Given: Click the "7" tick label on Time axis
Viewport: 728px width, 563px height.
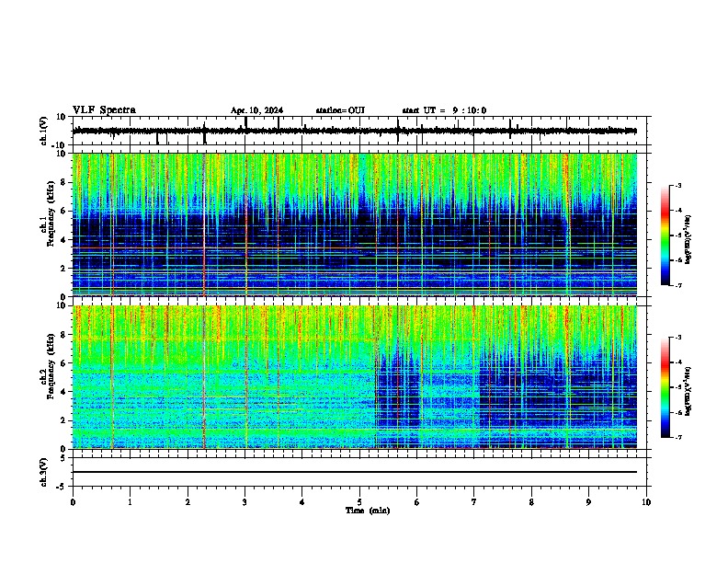Looking at the screenshot, I should point(474,502).
